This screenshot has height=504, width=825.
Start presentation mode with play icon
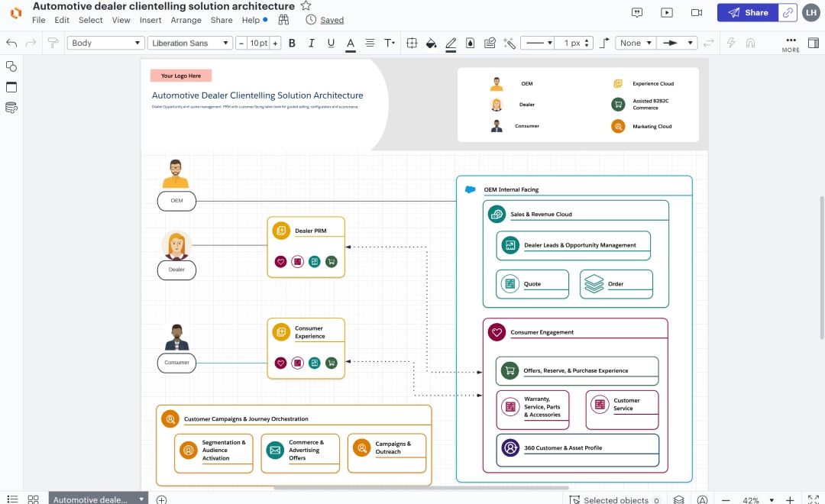tap(667, 12)
